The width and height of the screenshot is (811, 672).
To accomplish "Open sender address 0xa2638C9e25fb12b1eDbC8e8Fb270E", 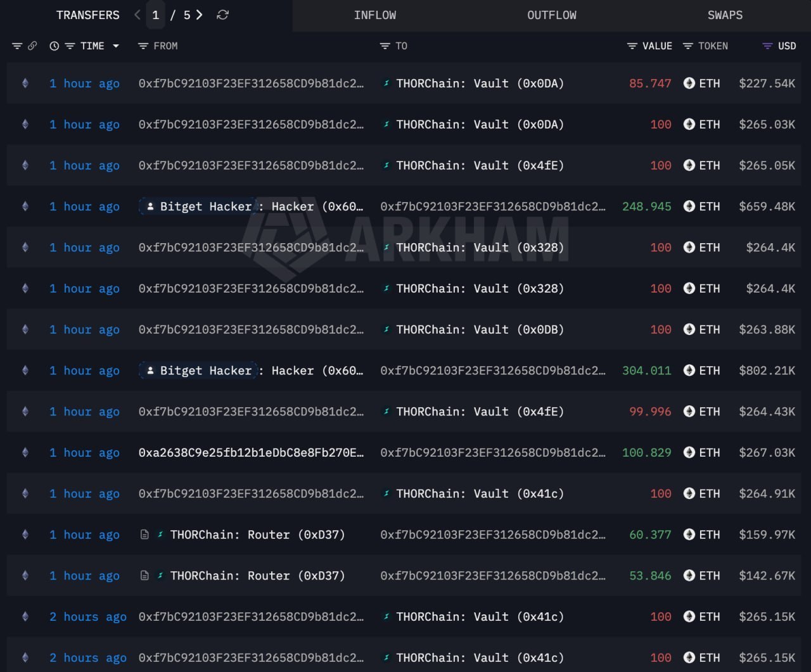I will click(252, 453).
